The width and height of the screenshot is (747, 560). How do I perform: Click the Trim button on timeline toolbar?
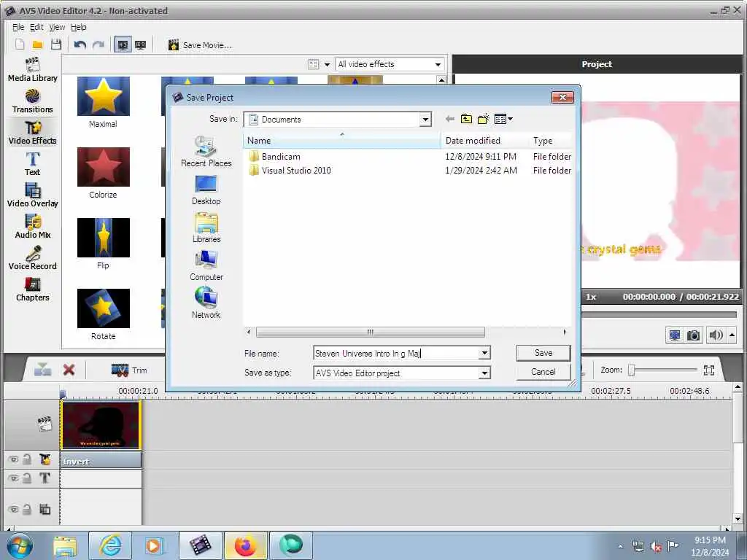[x=129, y=370]
